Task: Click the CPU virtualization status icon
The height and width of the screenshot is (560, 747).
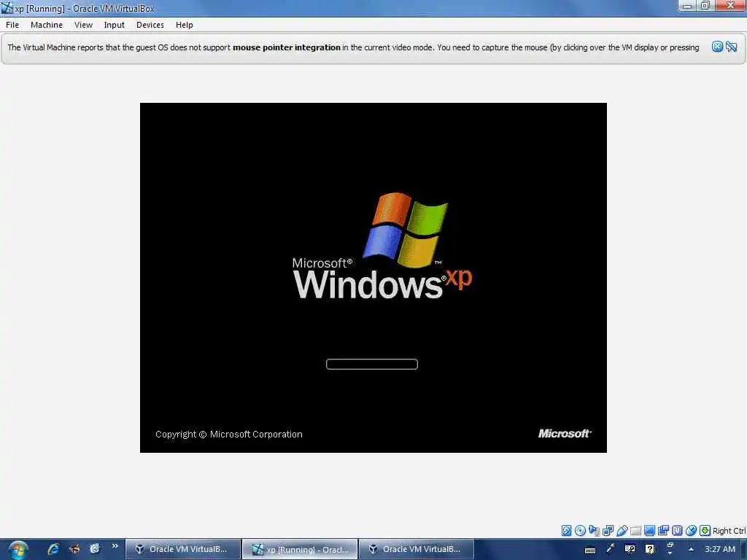Action: pos(677,531)
